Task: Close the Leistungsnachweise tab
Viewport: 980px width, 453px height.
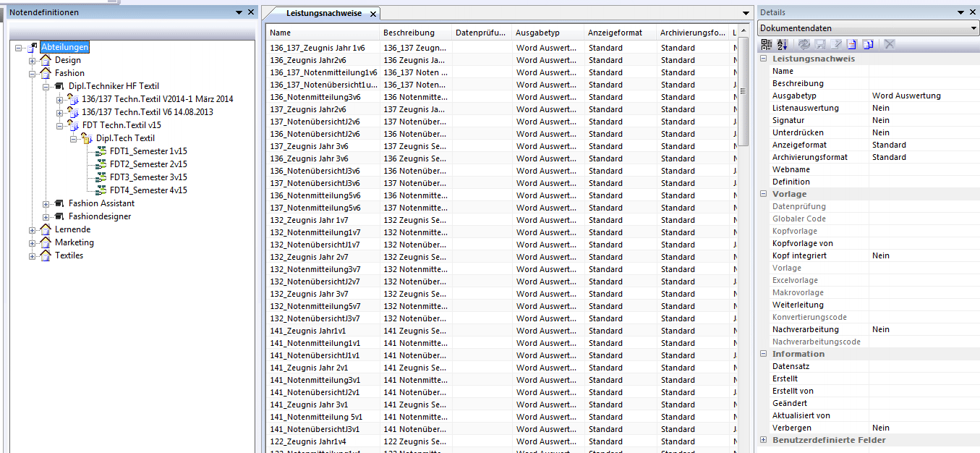Action: click(x=373, y=14)
